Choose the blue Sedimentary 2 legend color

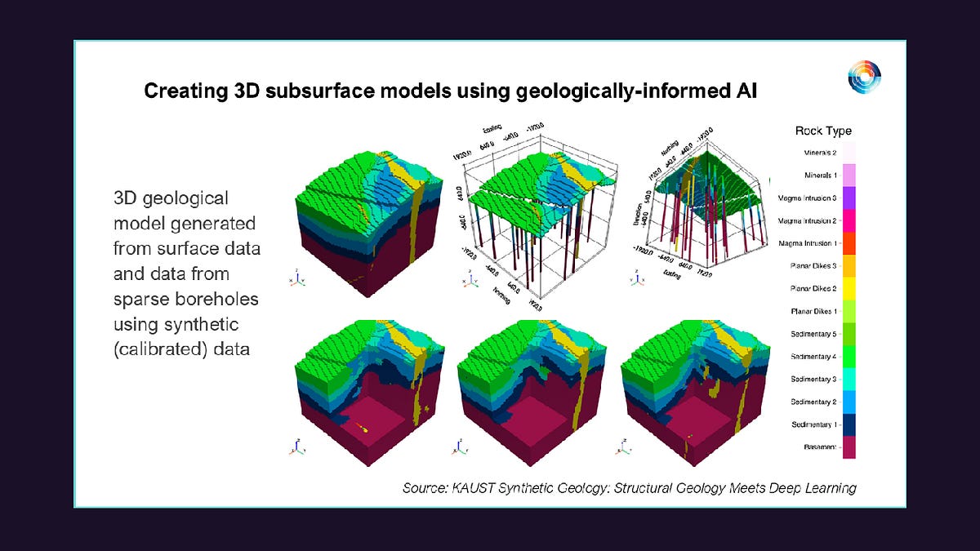(849, 402)
